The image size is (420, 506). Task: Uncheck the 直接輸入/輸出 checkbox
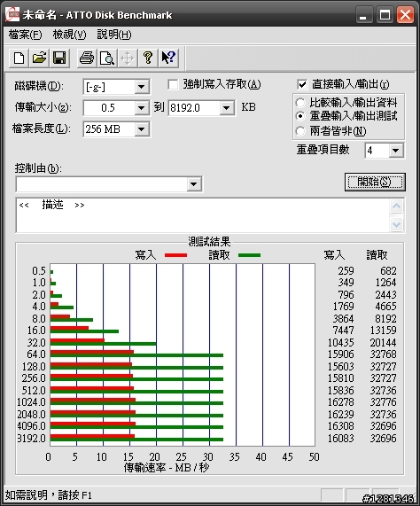pyautogui.click(x=302, y=85)
